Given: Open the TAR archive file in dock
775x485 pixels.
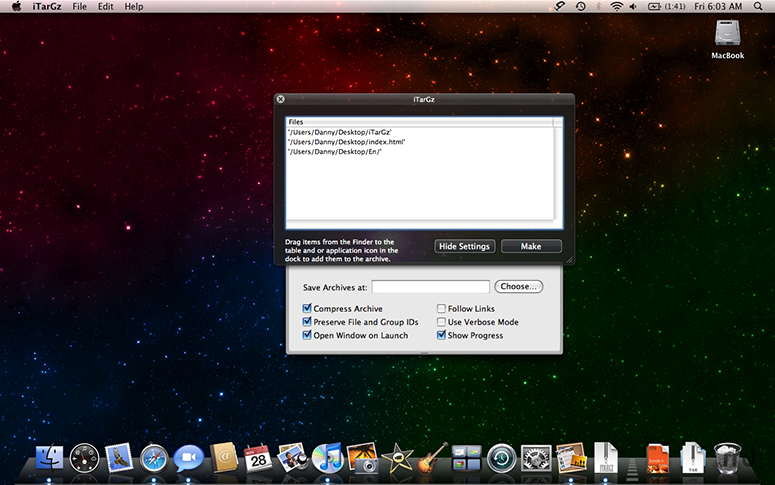Looking at the screenshot, I should pos(692,458).
